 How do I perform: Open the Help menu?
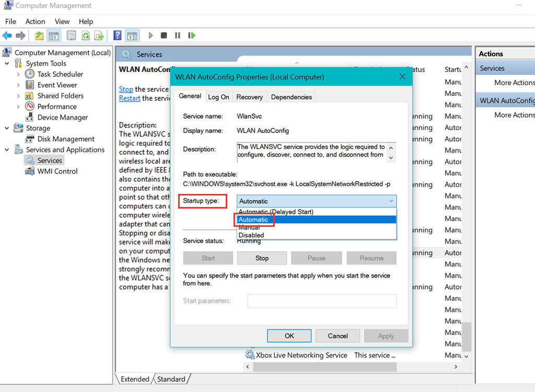pyautogui.click(x=86, y=21)
